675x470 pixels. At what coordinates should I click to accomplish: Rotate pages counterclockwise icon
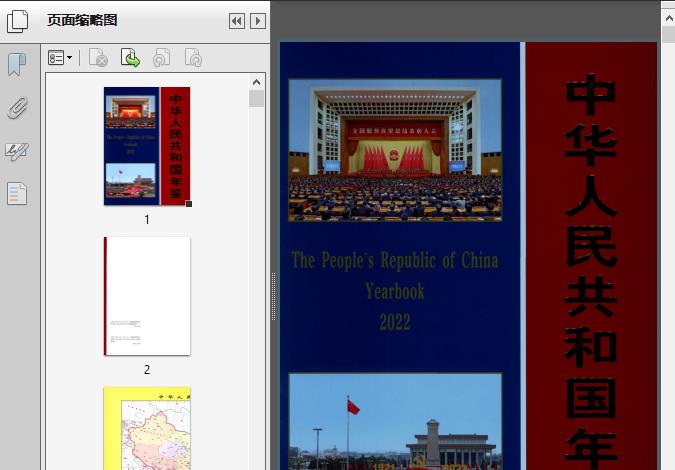tap(162, 58)
